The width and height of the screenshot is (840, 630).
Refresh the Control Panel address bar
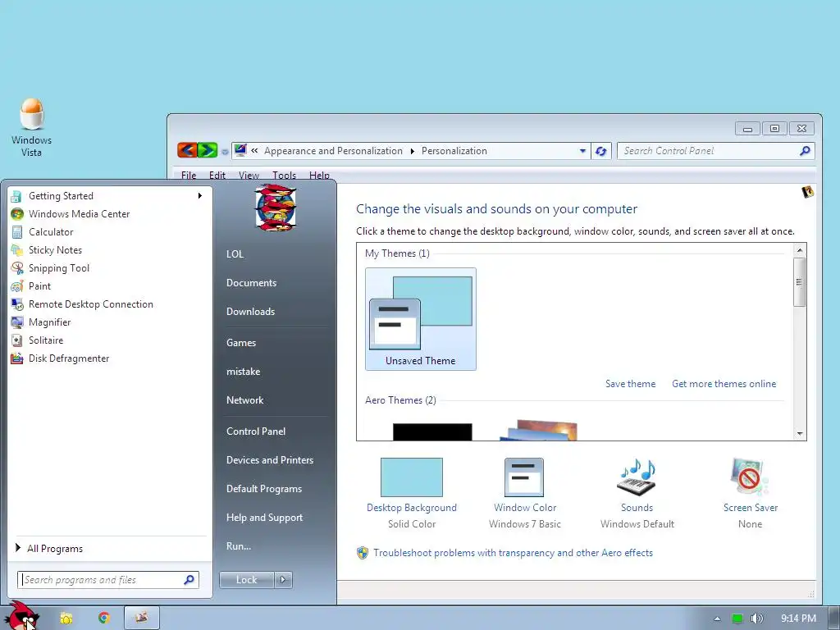pos(601,151)
